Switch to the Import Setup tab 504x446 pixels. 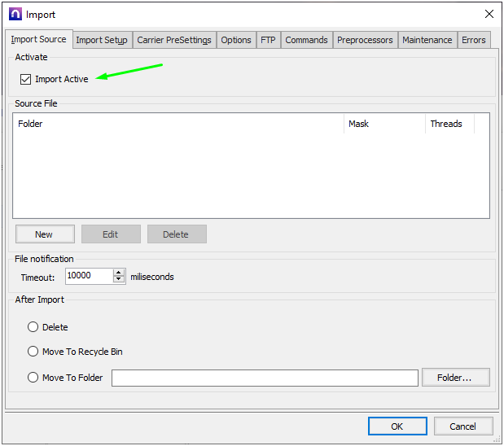[x=102, y=40]
